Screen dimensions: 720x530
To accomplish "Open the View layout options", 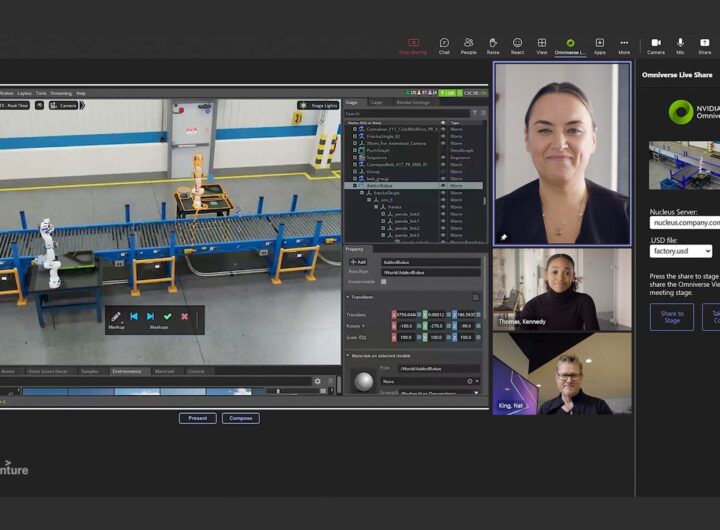I will (542, 46).
